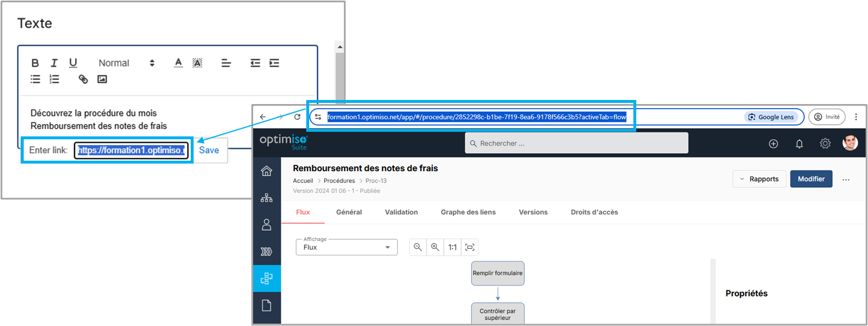
Task: Switch to the Validation tab
Action: click(401, 212)
